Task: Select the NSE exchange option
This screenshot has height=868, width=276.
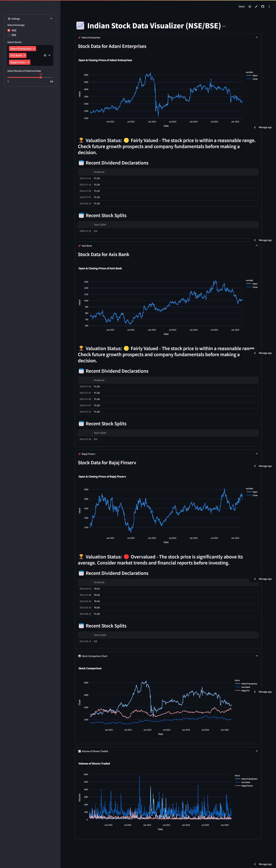Action: 9,30
